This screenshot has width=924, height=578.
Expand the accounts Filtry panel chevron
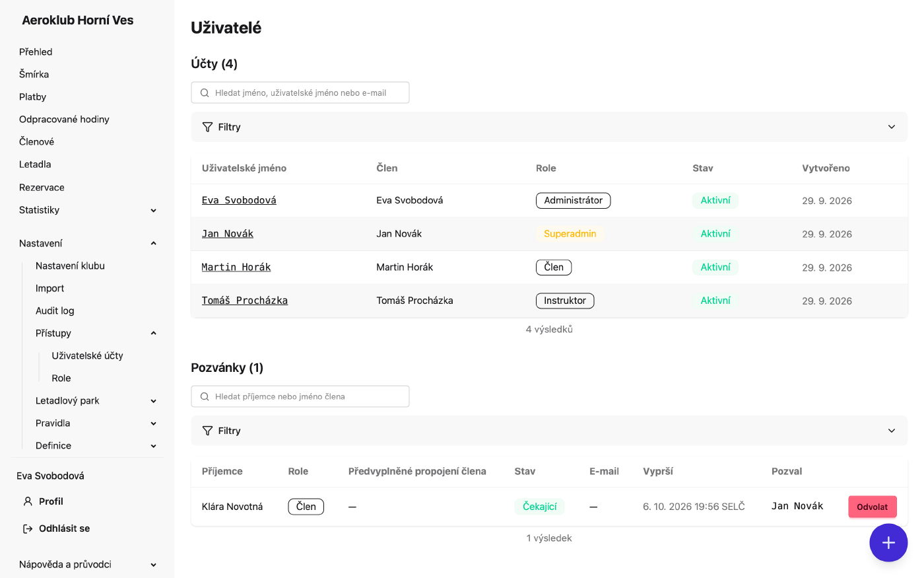[x=892, y=127]
